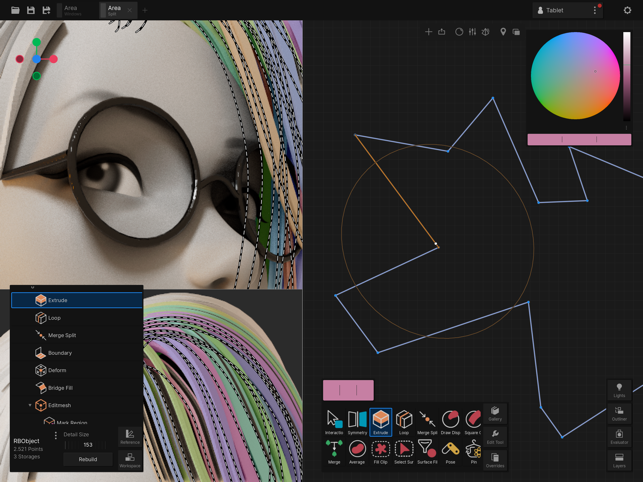Select Bridge Fill in the tool list
The image size is (643, 482).
(x=77, y=388)
